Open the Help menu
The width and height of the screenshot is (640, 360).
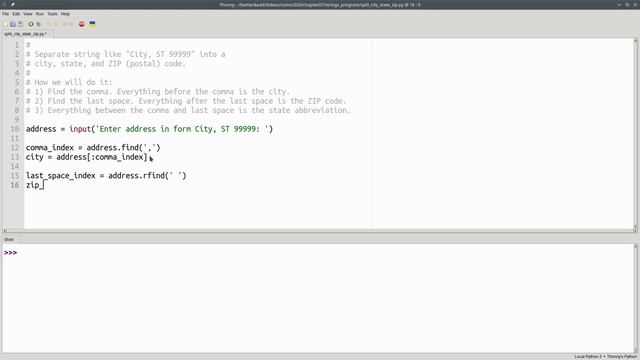point(65,14)
